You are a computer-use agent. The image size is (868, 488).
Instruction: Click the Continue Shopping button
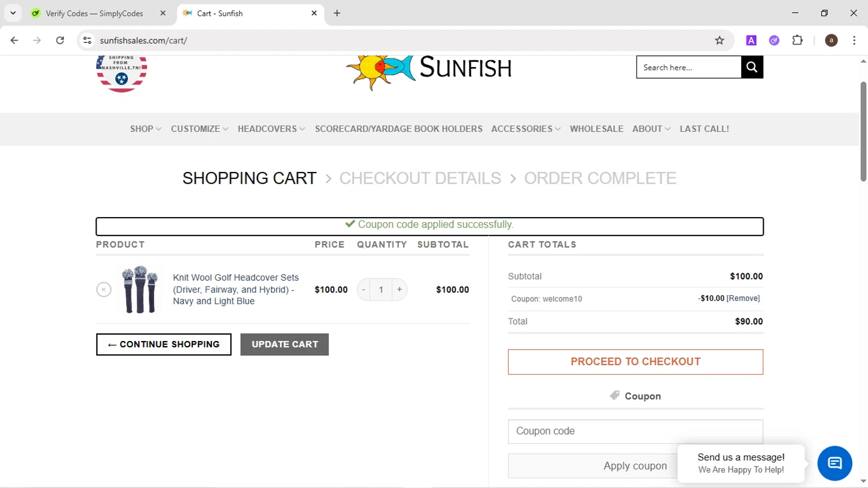tap(164, 344)
